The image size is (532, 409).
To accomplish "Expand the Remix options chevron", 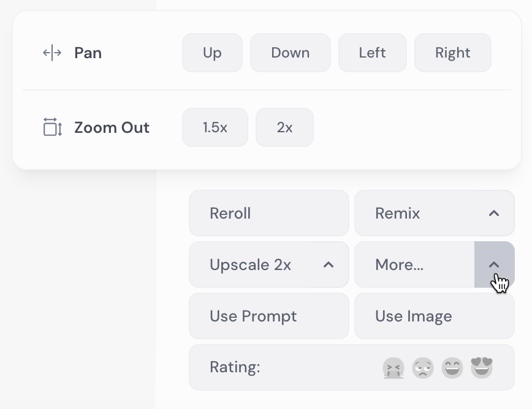I will (494, 213).
